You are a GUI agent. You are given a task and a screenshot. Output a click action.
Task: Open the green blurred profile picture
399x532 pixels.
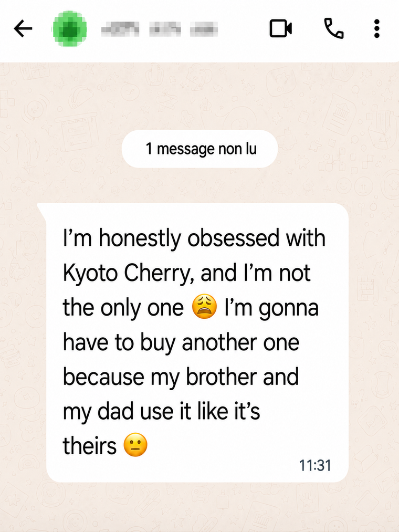coord(70,29)
